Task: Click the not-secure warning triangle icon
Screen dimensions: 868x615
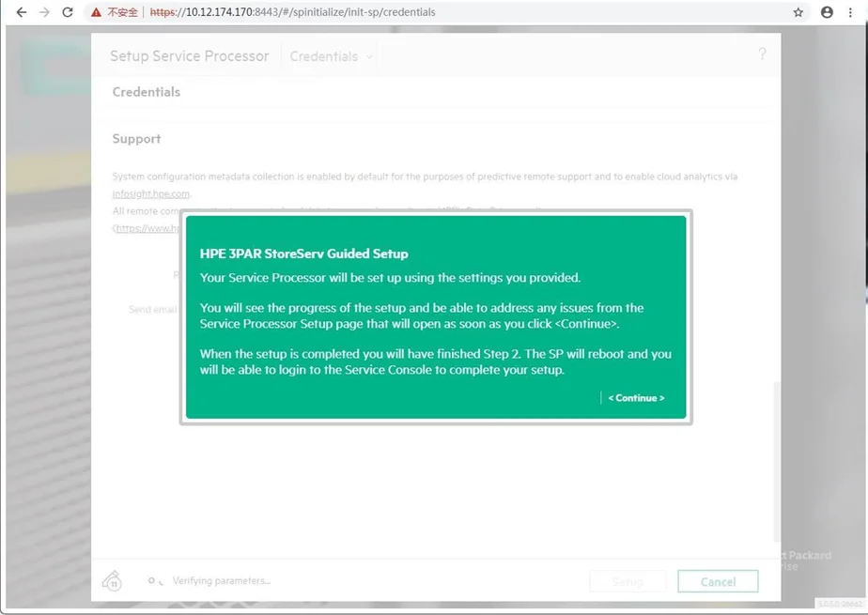Action: click(x=97, y=12)
